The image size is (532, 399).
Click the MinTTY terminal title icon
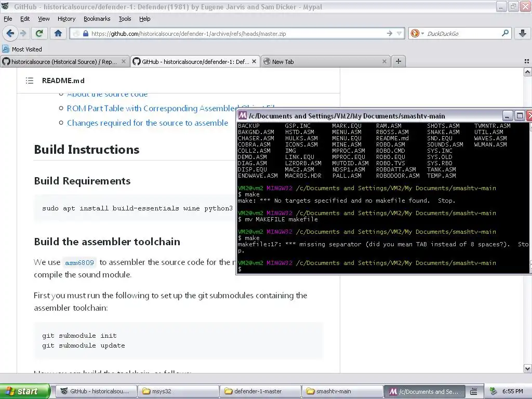click(x=242, y=116)
